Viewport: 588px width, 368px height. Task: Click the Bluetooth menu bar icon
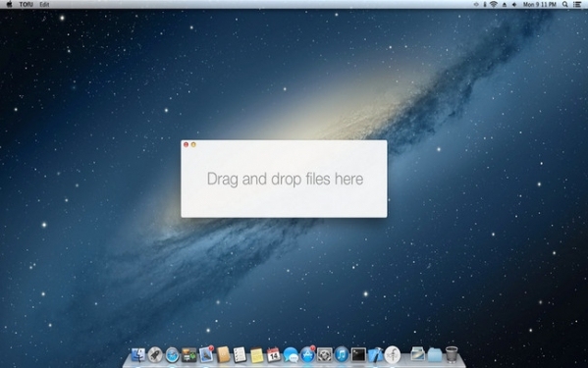[485, 5]
